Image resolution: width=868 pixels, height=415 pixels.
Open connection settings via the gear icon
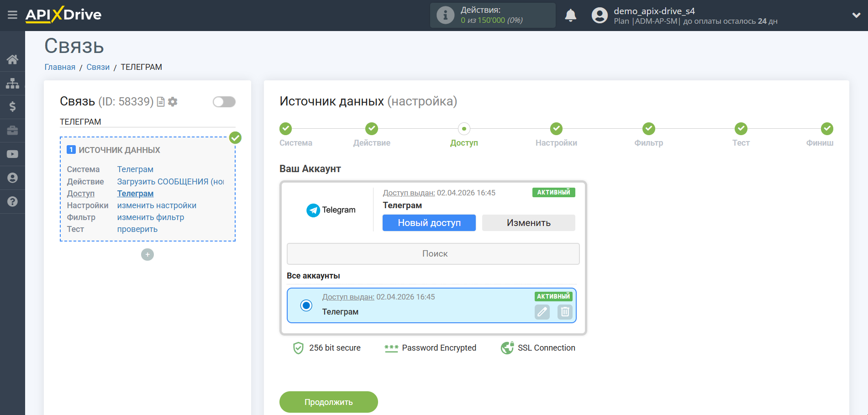click(173, 102)
